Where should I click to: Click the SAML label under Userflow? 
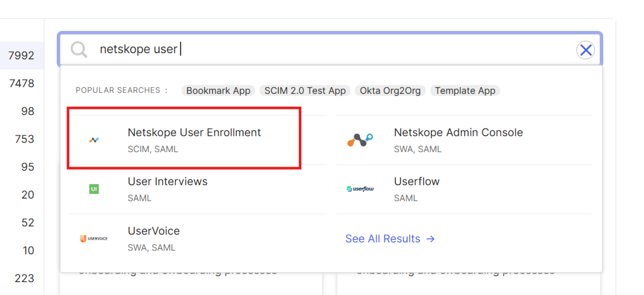coord(406,198)
